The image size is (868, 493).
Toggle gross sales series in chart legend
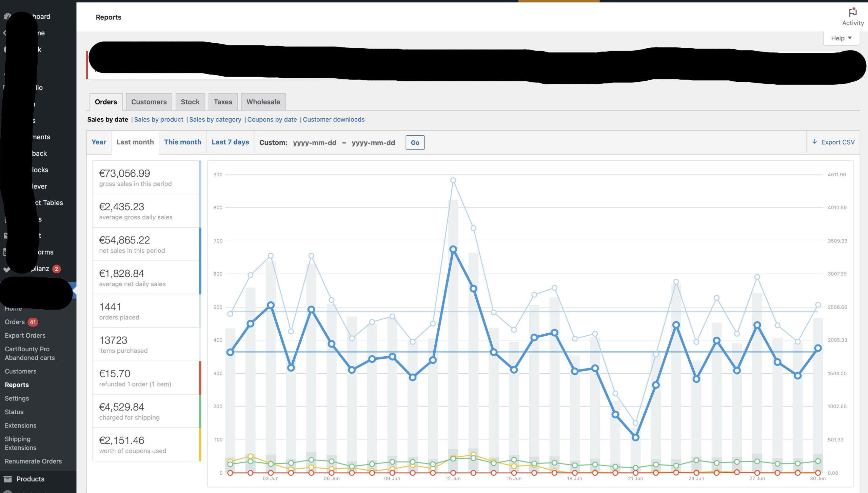coord(146,178)
